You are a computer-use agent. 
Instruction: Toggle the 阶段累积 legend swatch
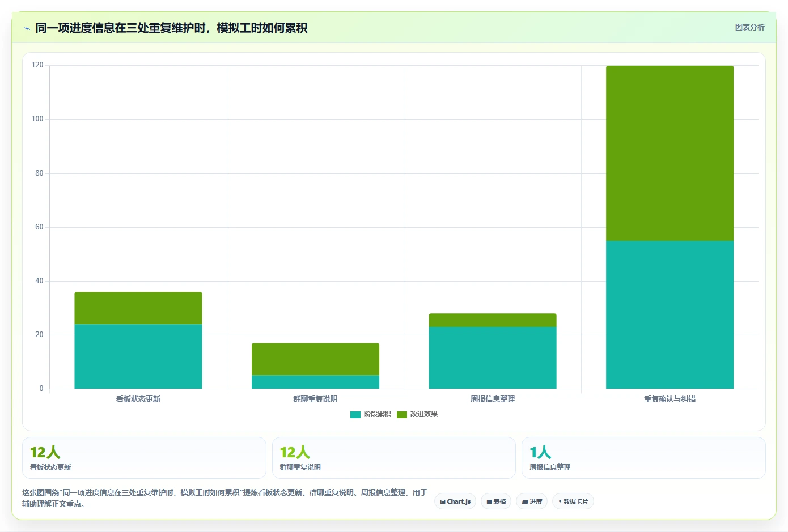[x=355, y=414]
